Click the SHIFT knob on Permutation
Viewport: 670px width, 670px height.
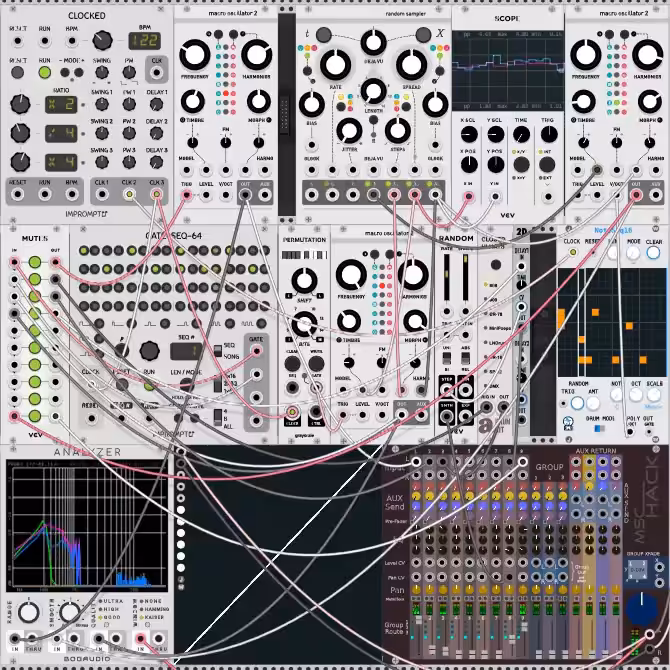pos(304,281)
